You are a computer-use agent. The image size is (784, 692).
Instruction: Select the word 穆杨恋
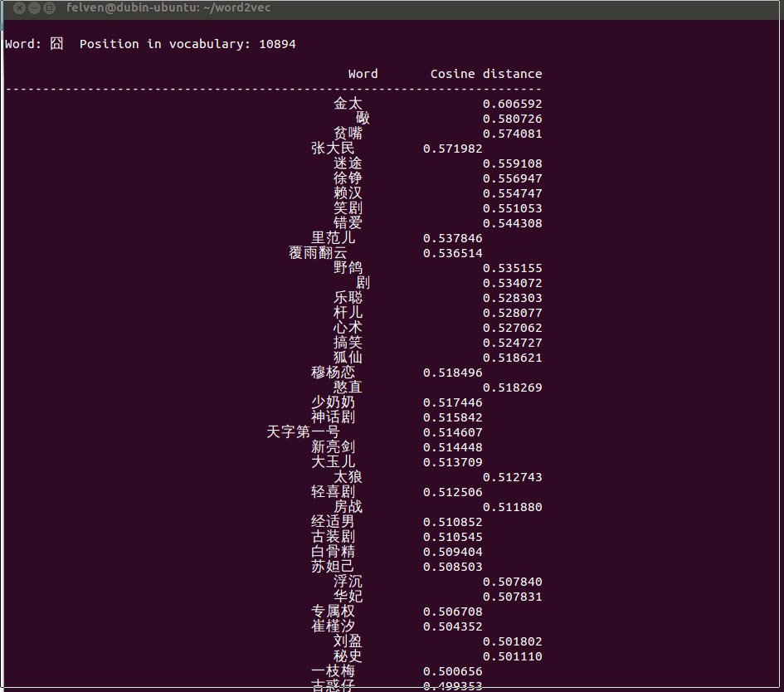click(x=333, y=373)
